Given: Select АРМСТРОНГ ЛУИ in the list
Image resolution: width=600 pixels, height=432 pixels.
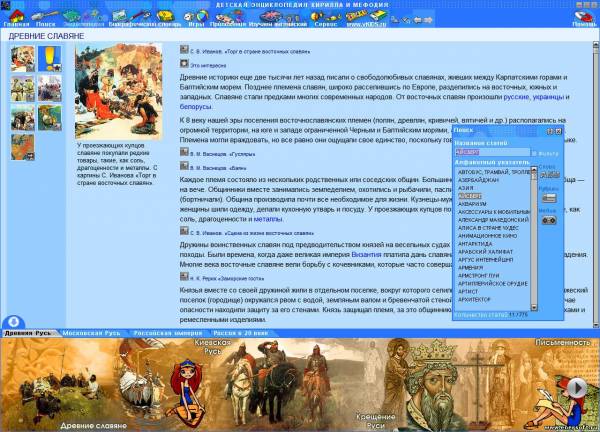Looking at the screenshot, I should tap(478, 276).
